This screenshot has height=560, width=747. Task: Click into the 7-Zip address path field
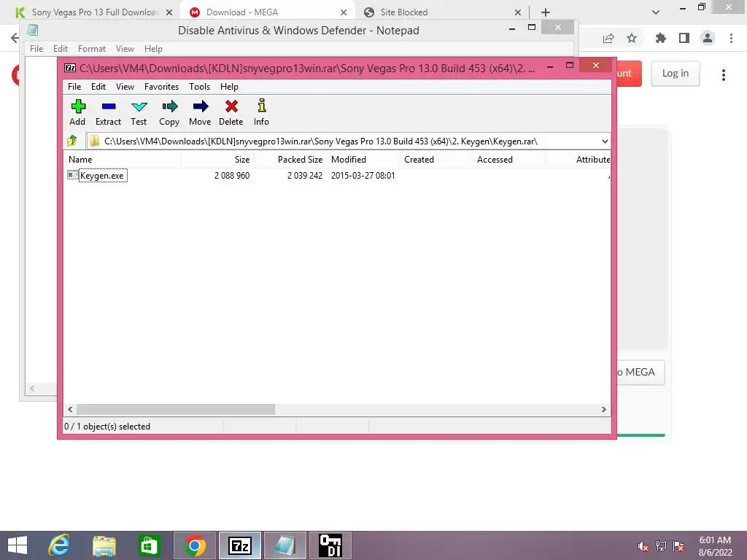(x=343, y=141)
